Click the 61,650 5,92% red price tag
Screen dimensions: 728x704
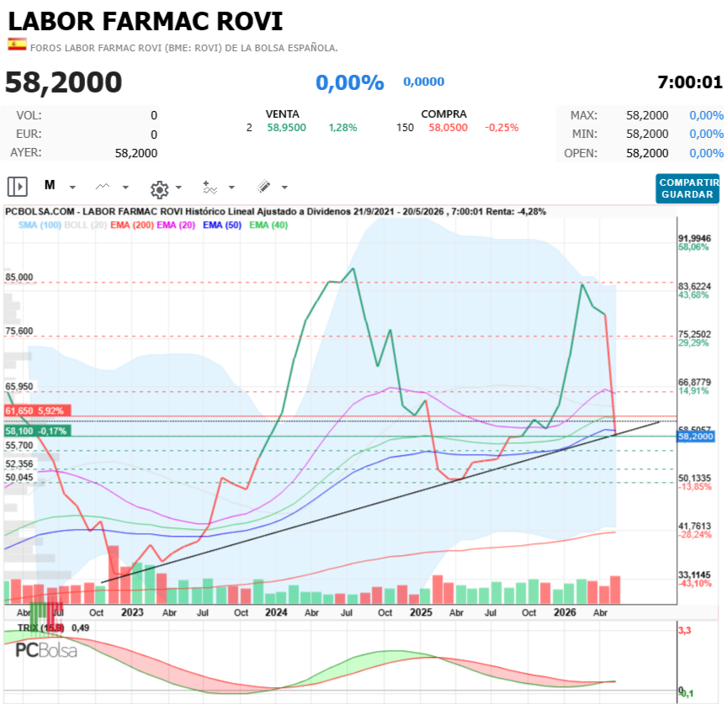[x=38, y=410]
